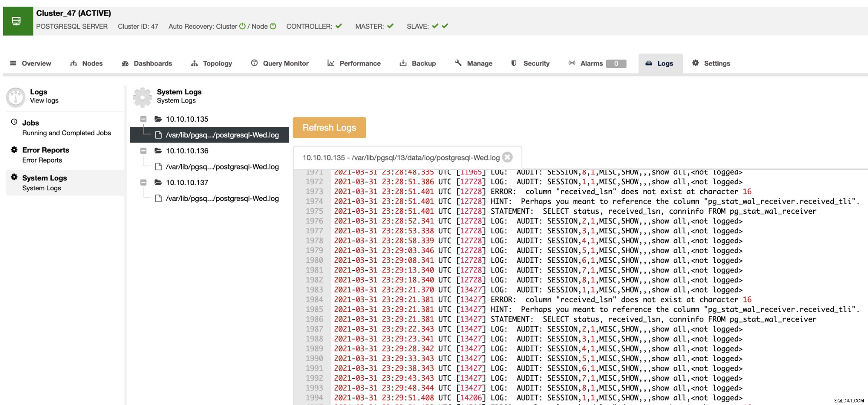Viewport: 868px width, 405px height.
Task: Click the MASTER status checkmark
Action: [x=390, y=26]
